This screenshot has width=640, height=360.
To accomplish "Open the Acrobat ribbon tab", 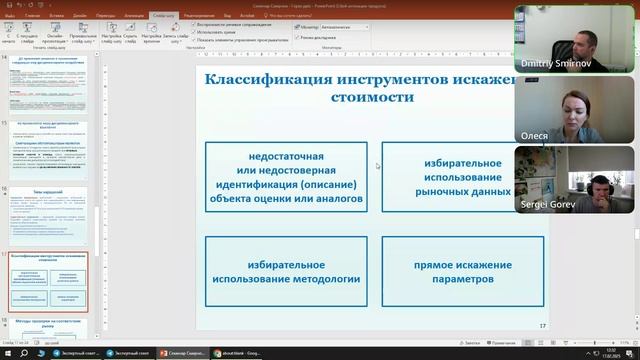I will point(247,16).
